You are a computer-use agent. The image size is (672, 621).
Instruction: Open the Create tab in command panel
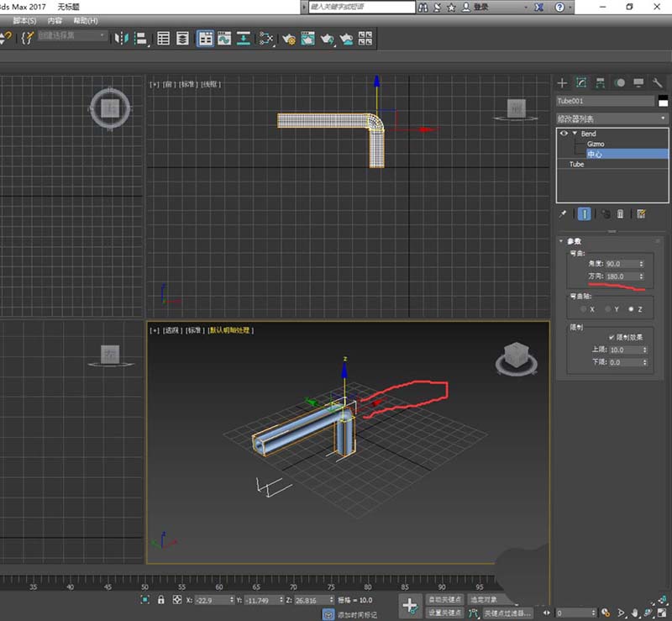pyautogui.click(x=563, y=82)
